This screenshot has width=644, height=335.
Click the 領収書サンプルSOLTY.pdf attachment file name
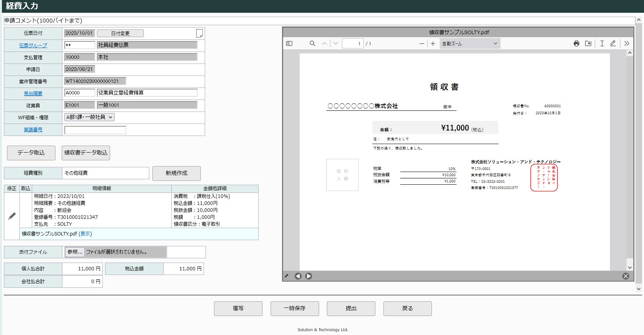(x=49, y=234)
